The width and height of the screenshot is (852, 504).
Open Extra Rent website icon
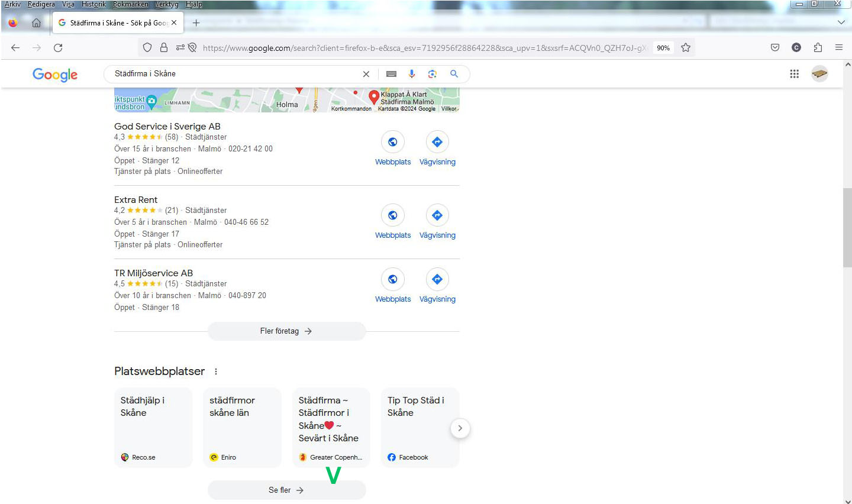pyautogui.click(x=393, y=215)
